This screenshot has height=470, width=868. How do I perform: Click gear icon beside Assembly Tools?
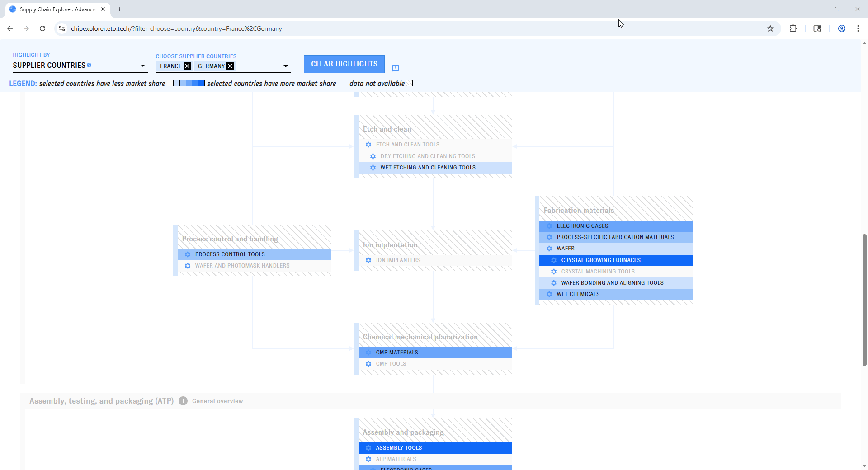[368, 448]
